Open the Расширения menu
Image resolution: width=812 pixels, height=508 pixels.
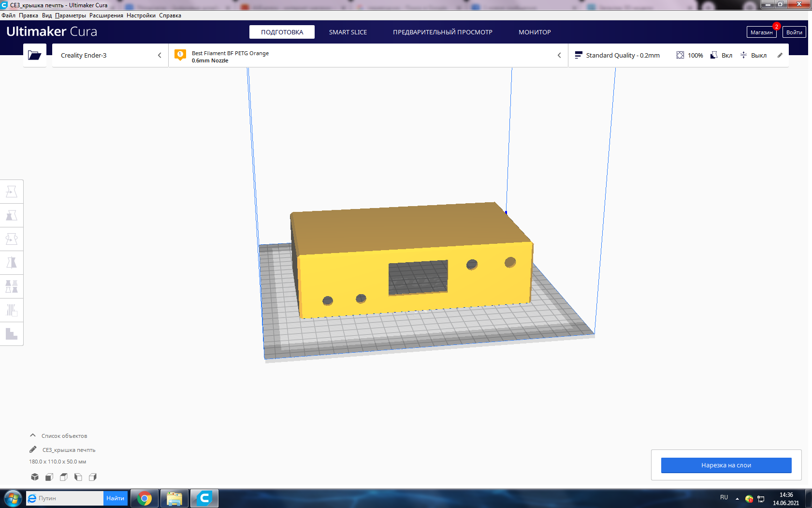106,15
